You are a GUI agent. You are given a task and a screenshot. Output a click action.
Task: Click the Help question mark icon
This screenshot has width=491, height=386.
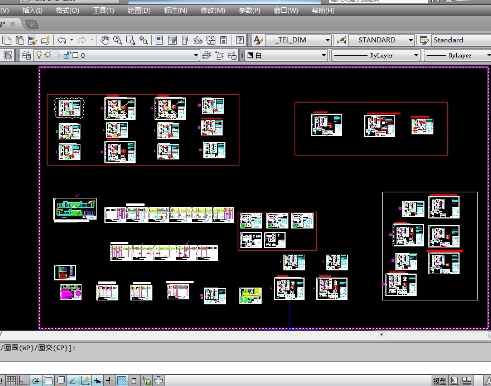[240, 40]
